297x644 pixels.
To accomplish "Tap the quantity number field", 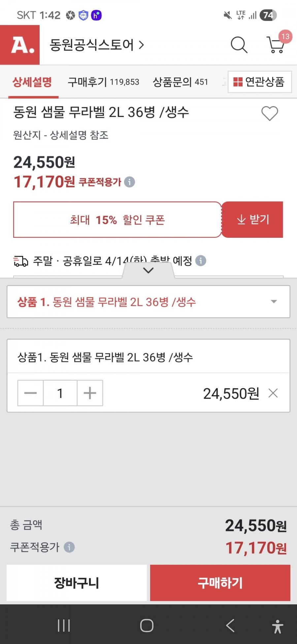I will click(60, 393).
